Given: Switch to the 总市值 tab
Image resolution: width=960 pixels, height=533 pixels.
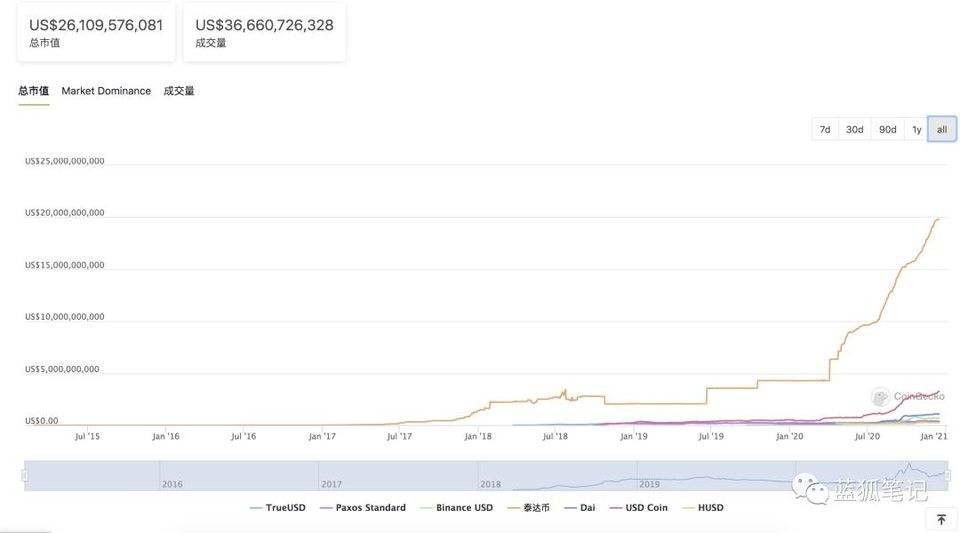Looking at the screenshot, I should coord(34,91).
